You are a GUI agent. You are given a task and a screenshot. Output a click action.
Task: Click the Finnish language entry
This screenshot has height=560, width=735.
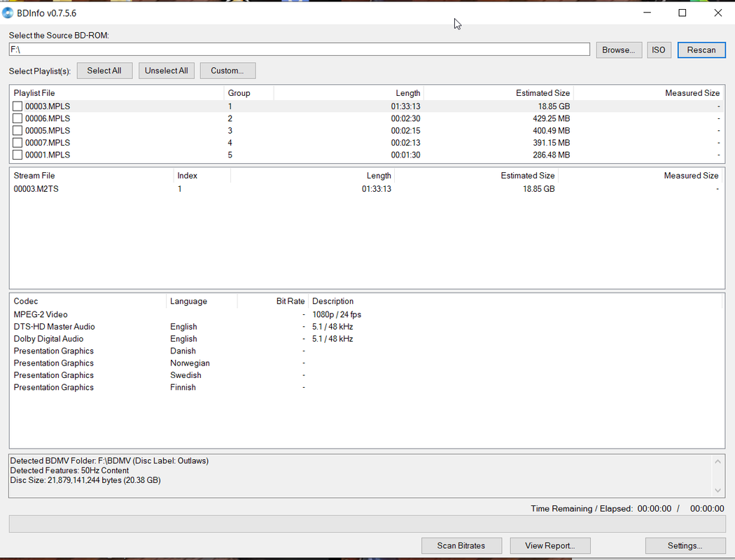coord(183,388)
